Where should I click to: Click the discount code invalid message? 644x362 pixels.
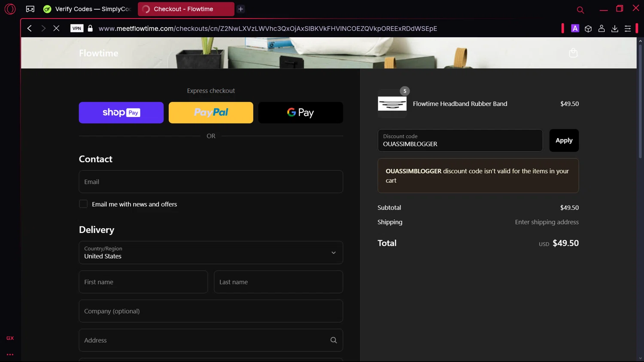tap(478, 176)
